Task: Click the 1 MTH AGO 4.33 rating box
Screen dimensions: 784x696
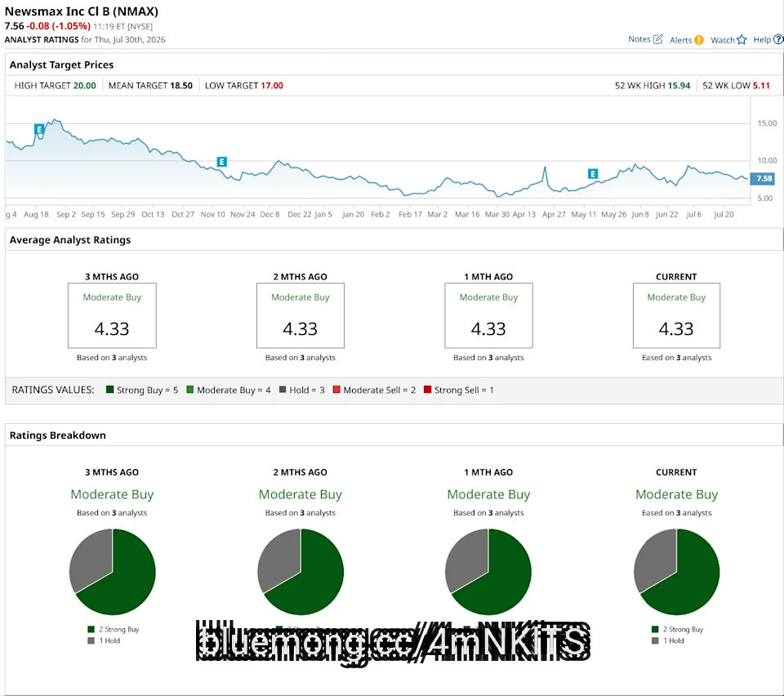Action: tap(488, 315)
